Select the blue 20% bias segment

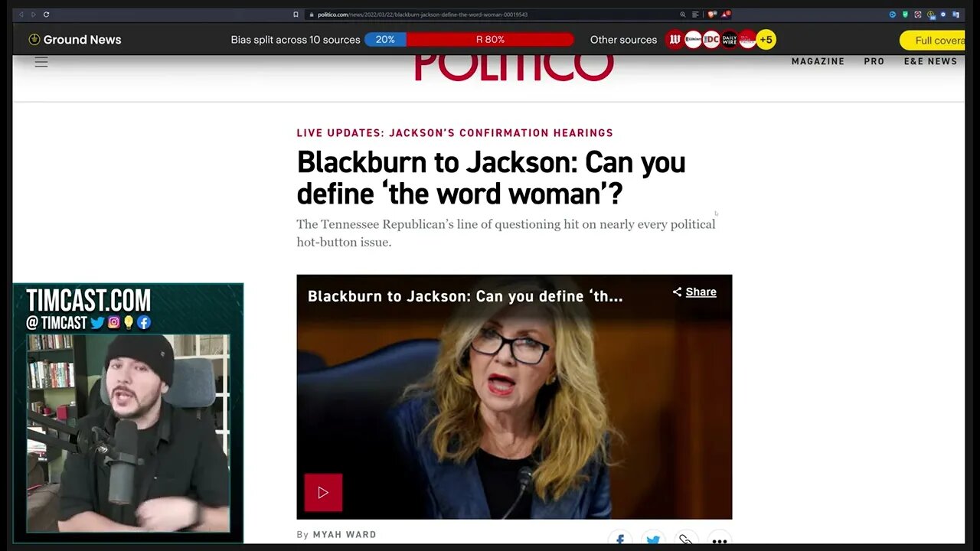click(x=385, y=40)
